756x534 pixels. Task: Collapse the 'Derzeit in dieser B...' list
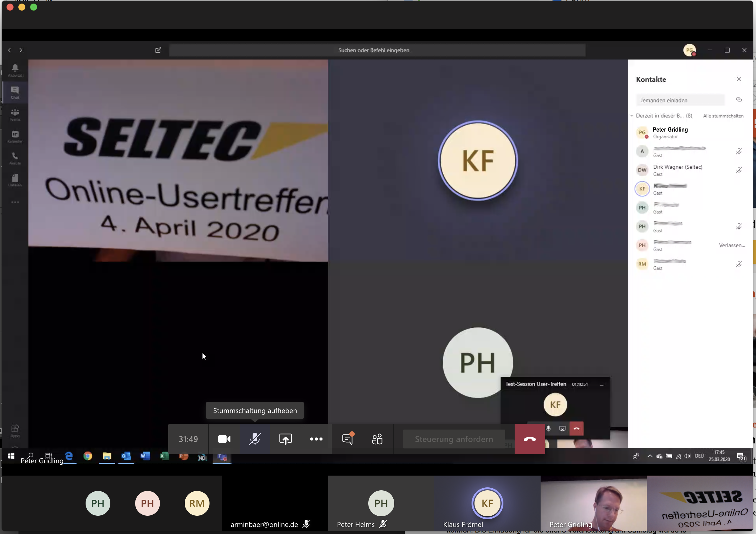632,116
